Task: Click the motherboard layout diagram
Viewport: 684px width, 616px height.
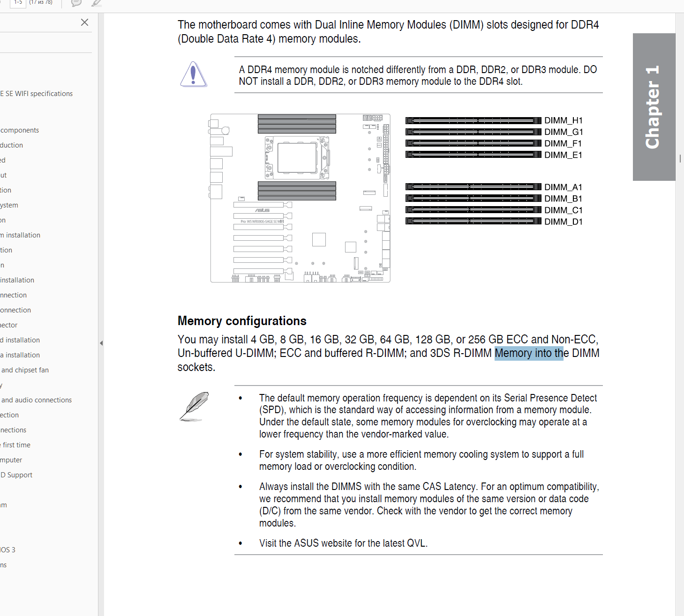Action: pyautogui.click(x=300, y=198)
